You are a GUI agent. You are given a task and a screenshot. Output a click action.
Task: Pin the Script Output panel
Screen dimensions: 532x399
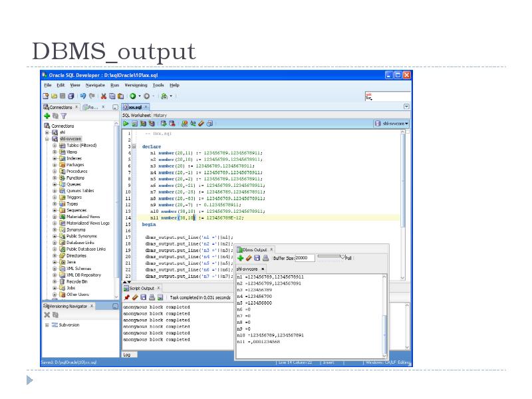tap(127, 297)
